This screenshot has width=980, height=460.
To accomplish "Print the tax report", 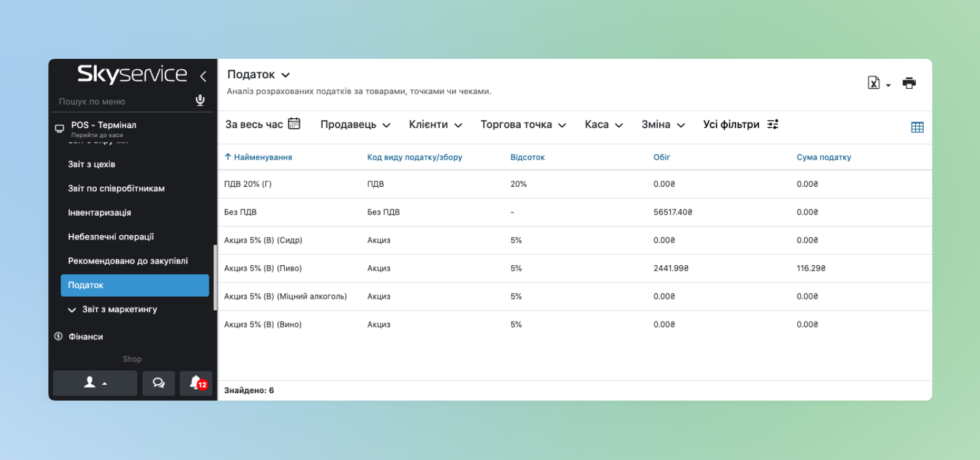I will tap(909, 83).
